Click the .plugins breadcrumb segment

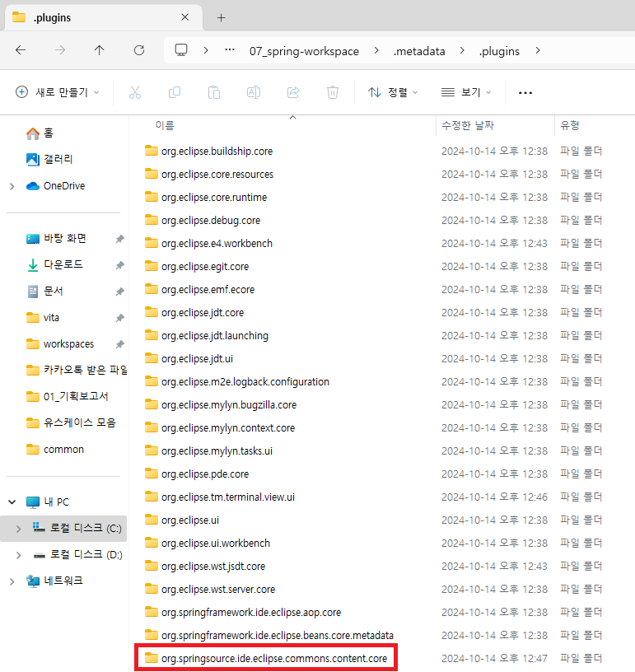(499, 51)
